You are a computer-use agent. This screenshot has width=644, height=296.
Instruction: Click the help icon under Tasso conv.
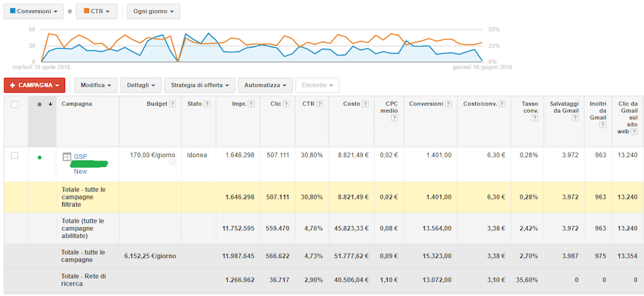pyautogui.click(x=535, y=118)
